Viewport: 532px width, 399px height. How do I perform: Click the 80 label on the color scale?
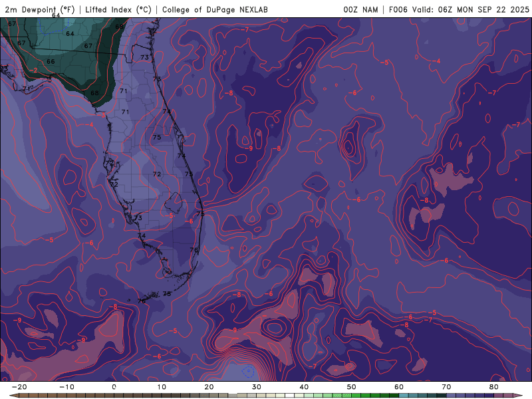(494, 387)
